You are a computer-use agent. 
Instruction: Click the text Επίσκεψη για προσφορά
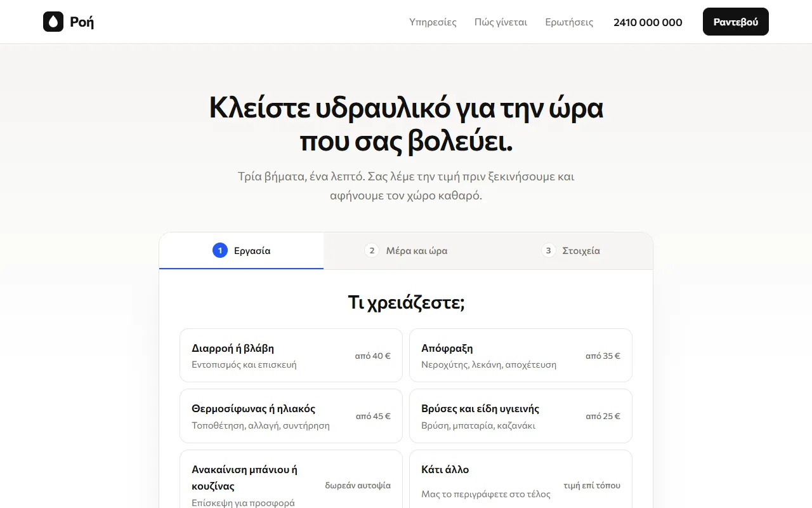(243, 503)
